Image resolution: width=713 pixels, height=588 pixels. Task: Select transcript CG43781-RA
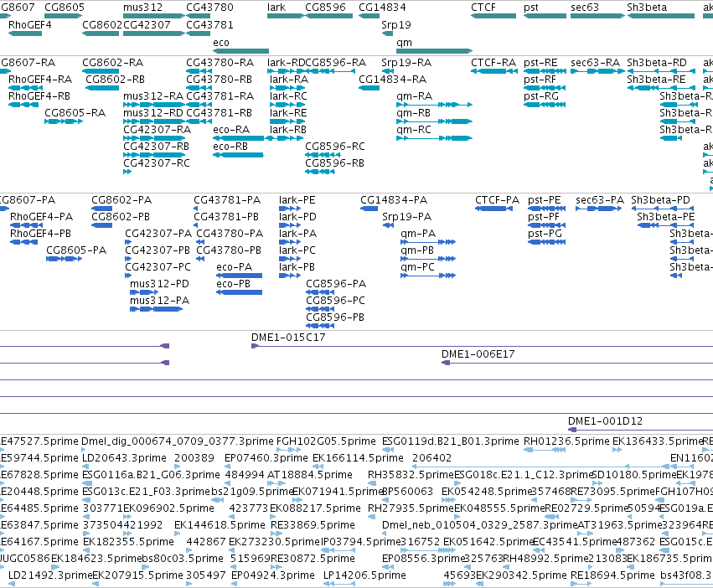click(220, 96)
